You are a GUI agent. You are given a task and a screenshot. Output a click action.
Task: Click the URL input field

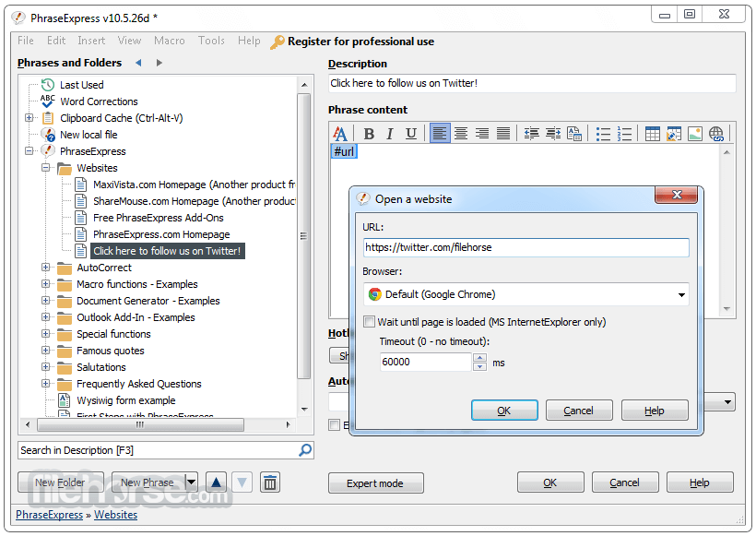(x=526, y=247)
